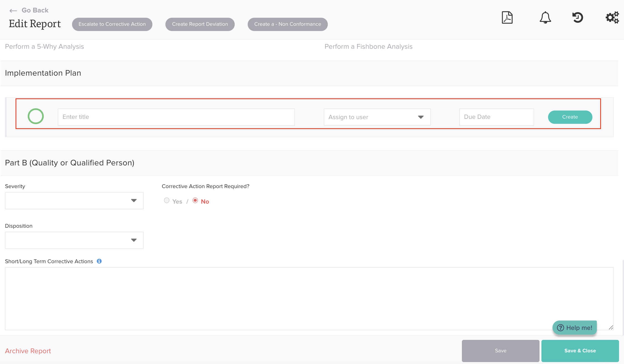Mark task complete with green circle
624x364 pixels.
click(36, 116)
